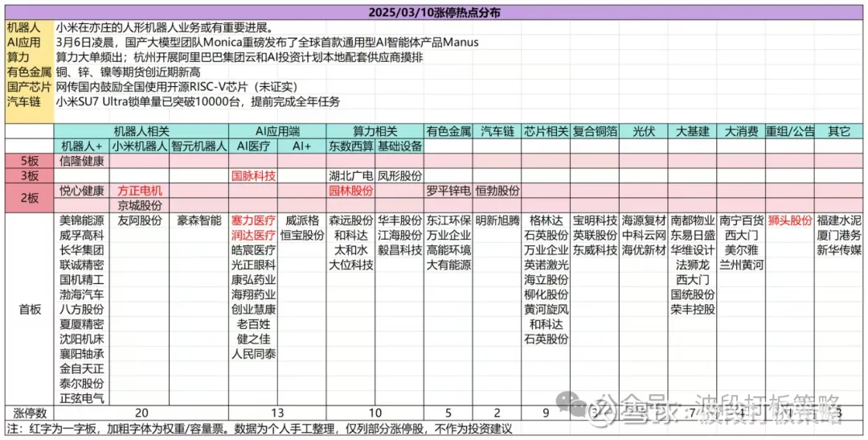Select the 宝明科技 cell

point(595,220)
